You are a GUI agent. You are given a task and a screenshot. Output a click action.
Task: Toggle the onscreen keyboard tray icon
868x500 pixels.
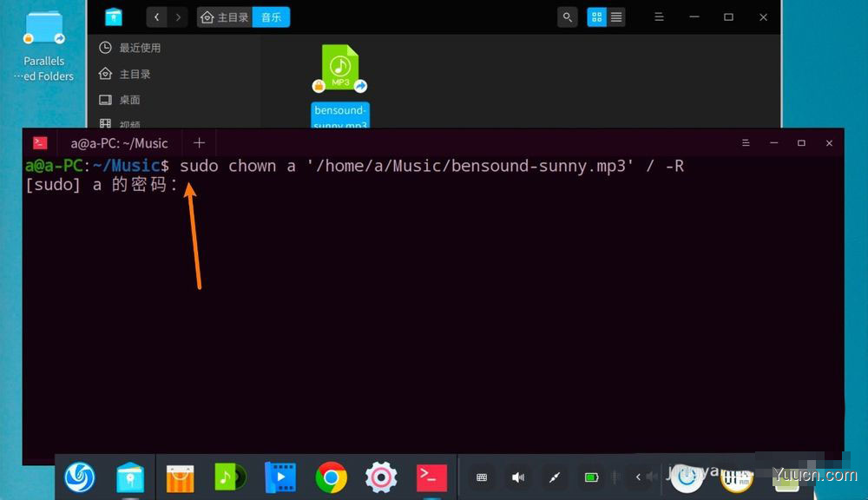pyautogui.click(x=482, y=477)
